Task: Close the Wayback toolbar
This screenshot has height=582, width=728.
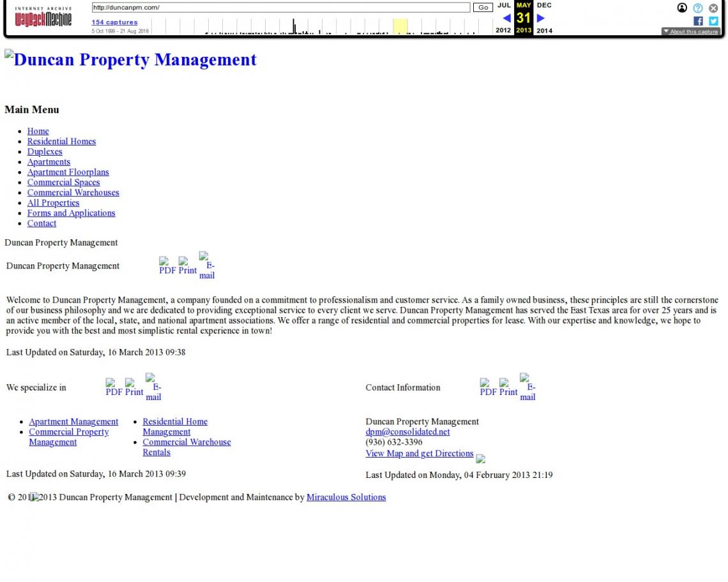Action: (x=713, y=8)
